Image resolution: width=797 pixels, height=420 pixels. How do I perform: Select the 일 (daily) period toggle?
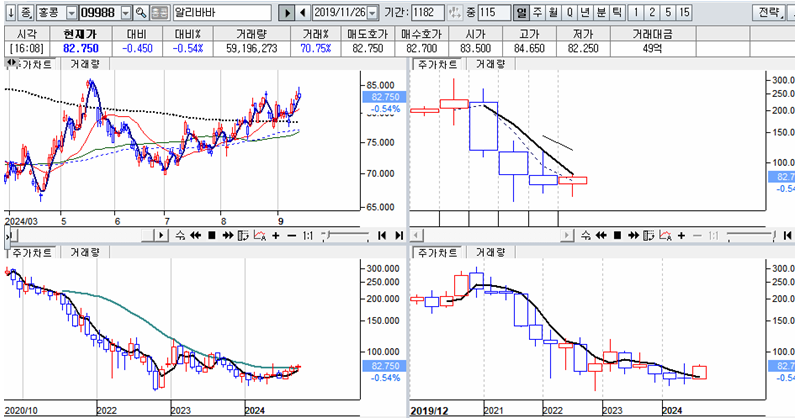click(521, 13)
